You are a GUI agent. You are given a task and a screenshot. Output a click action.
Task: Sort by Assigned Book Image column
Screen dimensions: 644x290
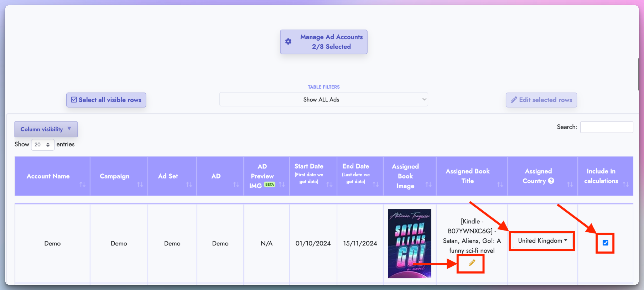click(x=409, y=176)
